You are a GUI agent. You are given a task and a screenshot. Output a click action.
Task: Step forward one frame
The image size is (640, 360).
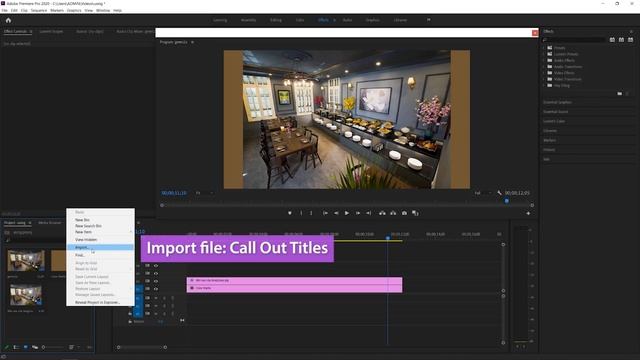click(x=358, y=213)
